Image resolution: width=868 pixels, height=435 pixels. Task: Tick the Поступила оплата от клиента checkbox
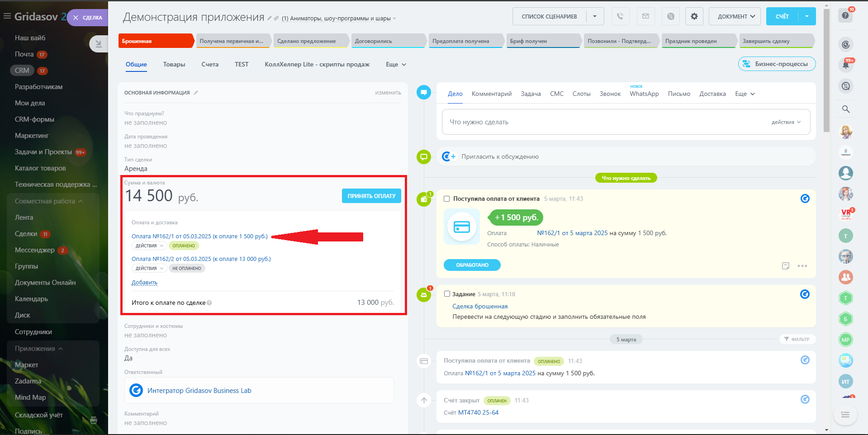(x=447, y=199)
